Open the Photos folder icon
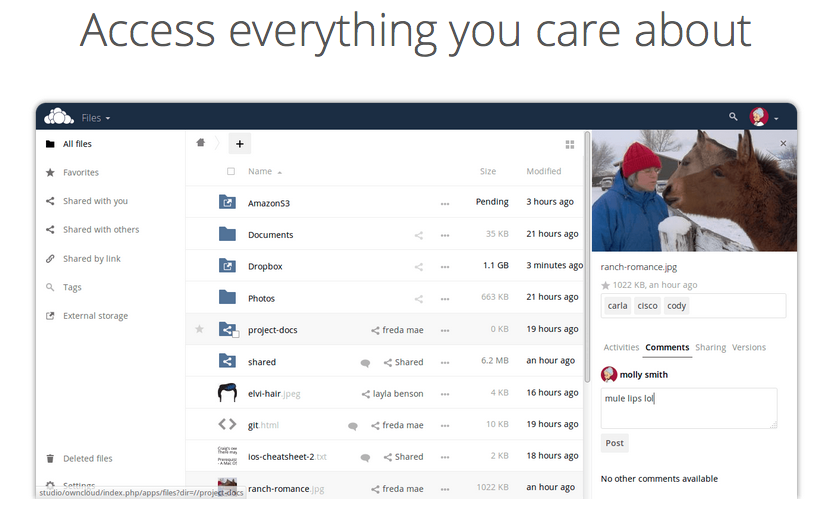 point(227,297)
